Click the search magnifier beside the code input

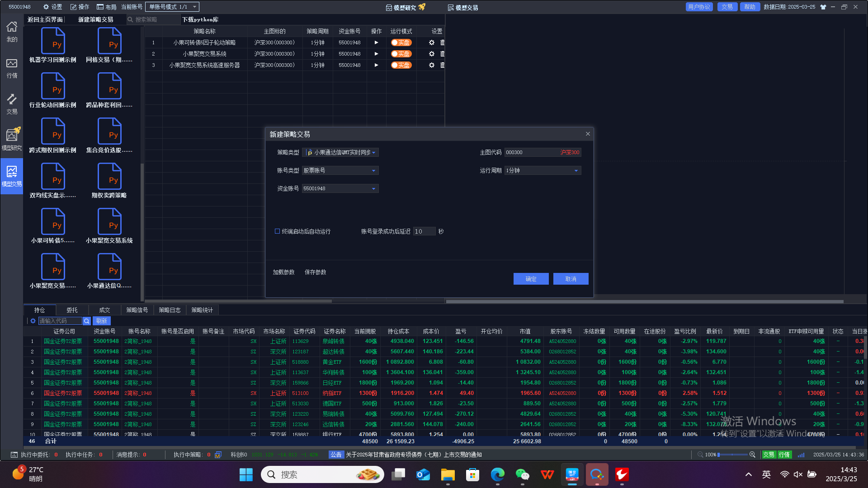[87, 321]
